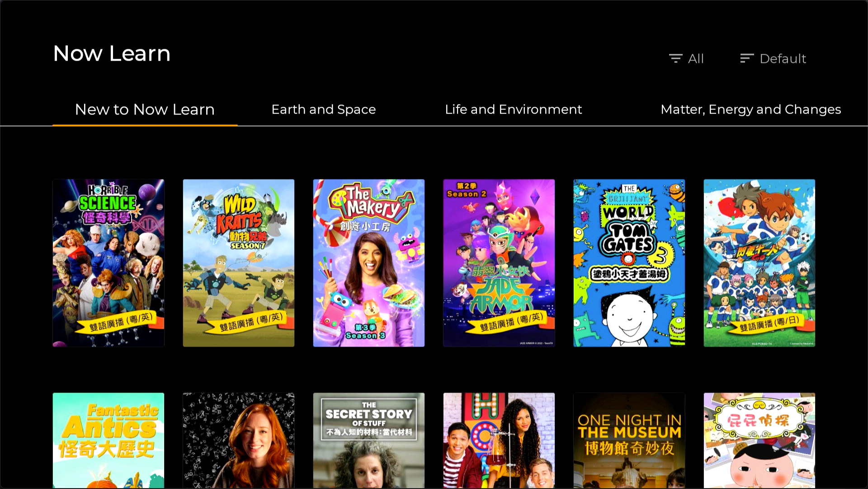This screenshot has width=868, height=489.
Task: Click the sort icon beside Default
Action: (746, 58)
